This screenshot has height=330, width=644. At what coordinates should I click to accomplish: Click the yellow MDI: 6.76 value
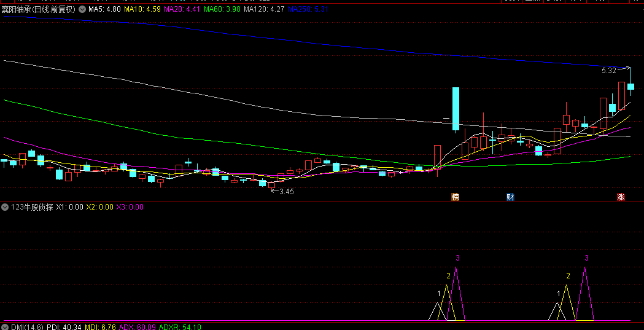100,327
